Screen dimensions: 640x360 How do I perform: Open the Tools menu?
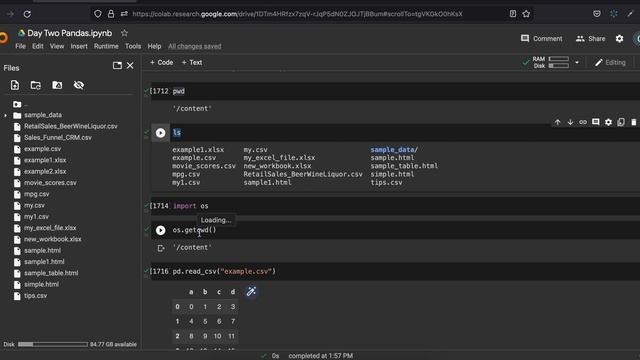coord(133,46)
